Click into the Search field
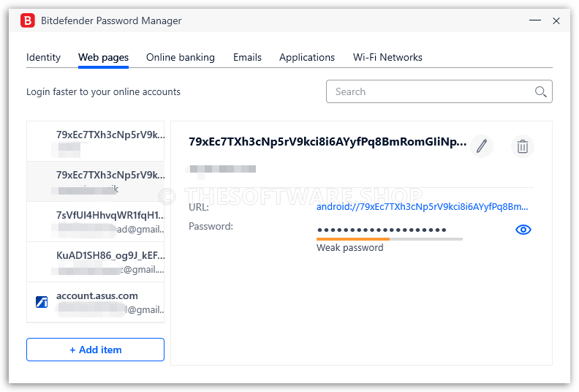Screen dimensions: 579x392 coord(439,91)
